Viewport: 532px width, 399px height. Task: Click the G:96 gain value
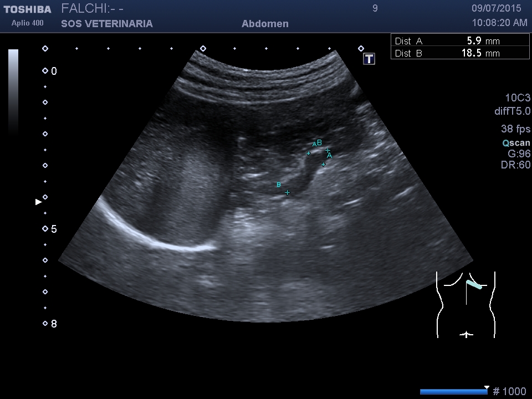519,154
